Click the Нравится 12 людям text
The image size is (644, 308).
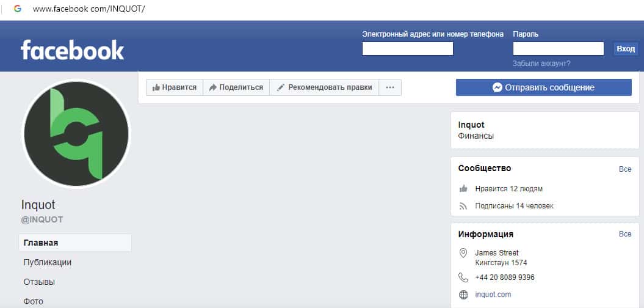point(509,189)
